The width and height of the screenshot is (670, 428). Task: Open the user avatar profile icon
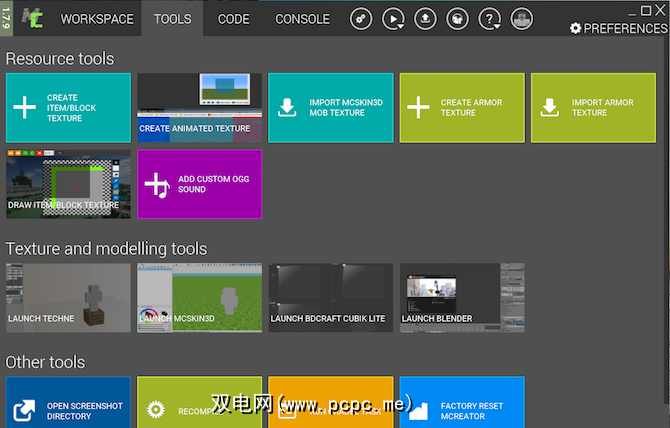(x=521, y=19)
